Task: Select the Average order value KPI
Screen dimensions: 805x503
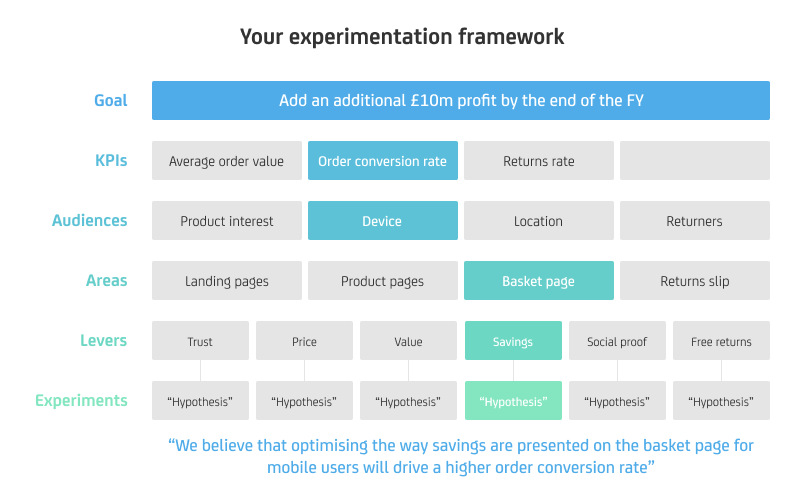Action: (227, 161)
